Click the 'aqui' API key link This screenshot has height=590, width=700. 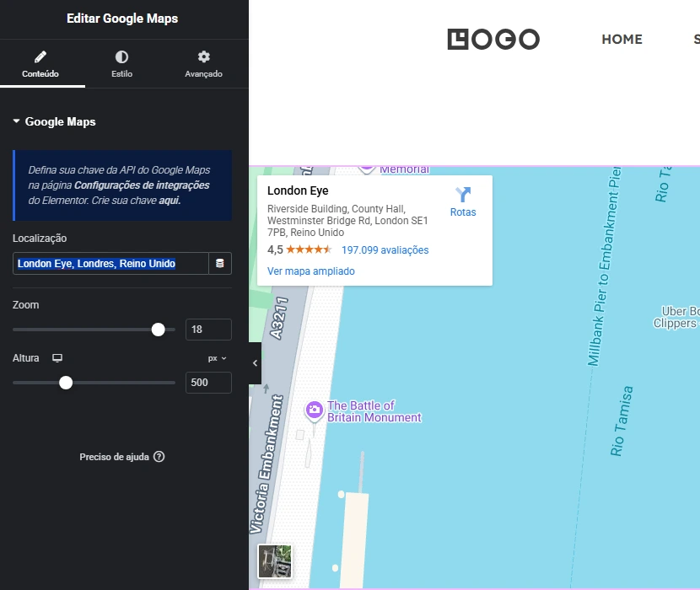pos(170,201)
